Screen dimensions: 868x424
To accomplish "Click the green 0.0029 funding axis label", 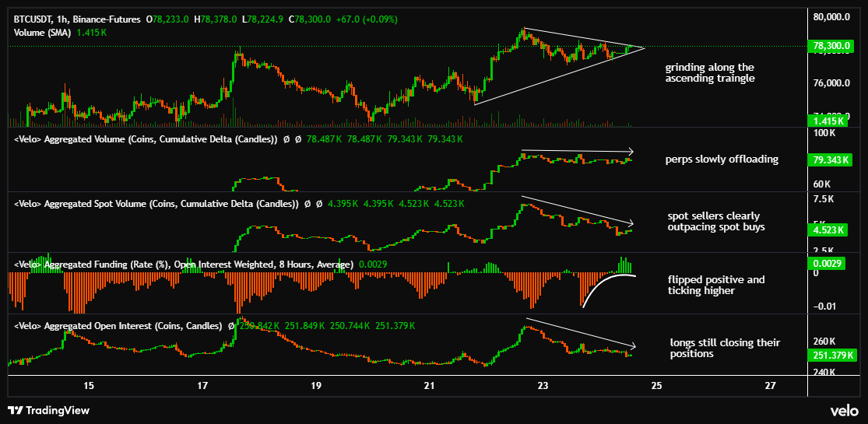I will click(827, 263).
